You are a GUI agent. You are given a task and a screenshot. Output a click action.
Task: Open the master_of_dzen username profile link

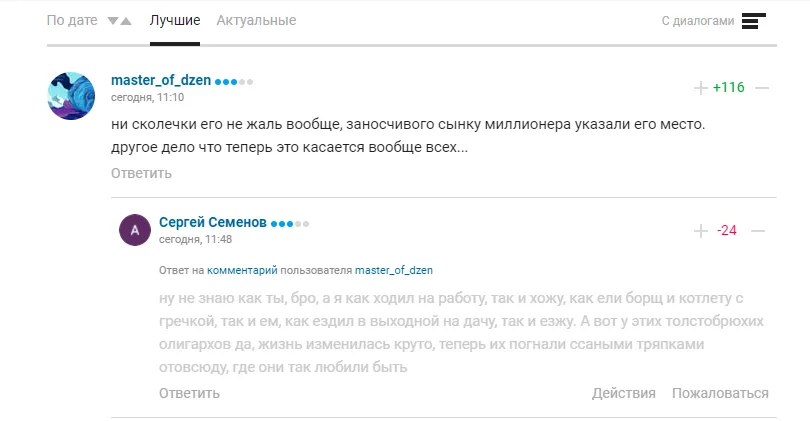tap(160, 81)
